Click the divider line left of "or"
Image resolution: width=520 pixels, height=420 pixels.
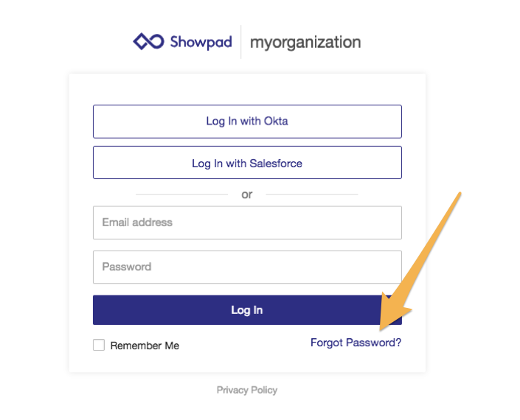coord(181,195)
